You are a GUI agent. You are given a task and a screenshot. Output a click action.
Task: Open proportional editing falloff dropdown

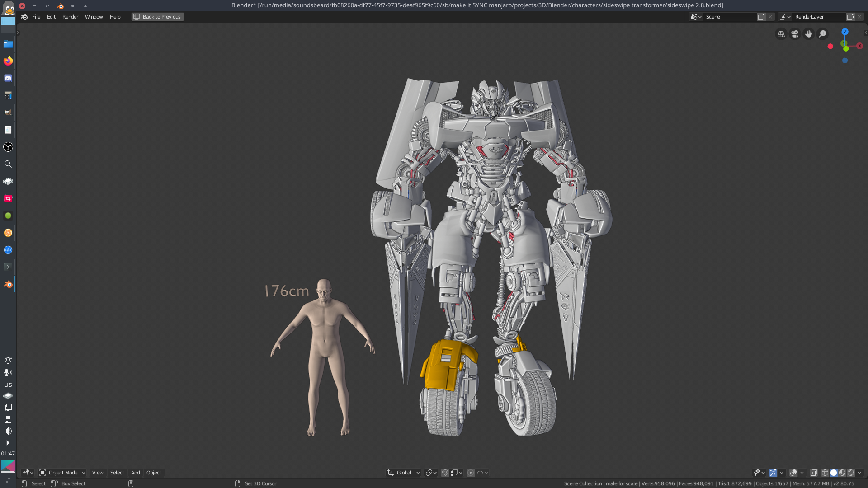(x=482, y=473)
